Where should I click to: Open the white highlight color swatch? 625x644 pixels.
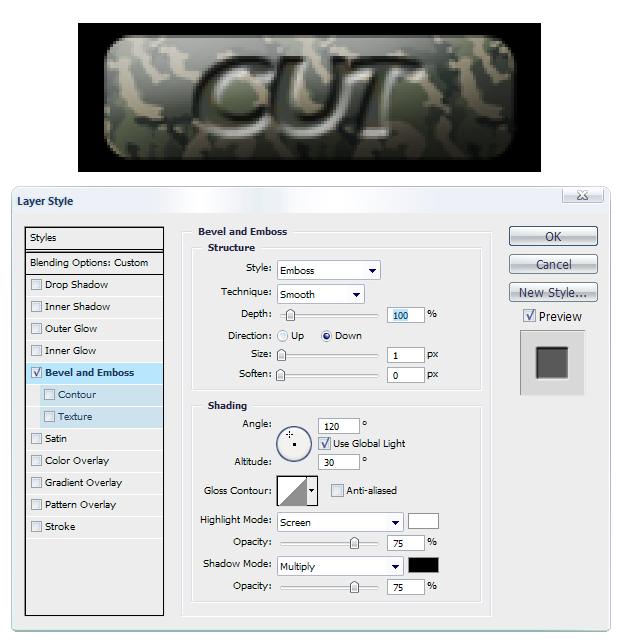point(423,521)
